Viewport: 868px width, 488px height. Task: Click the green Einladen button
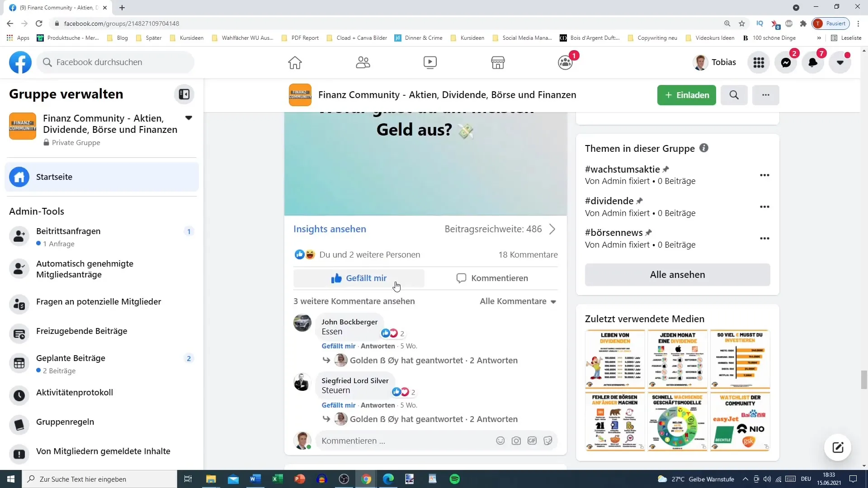click(686, 95)
